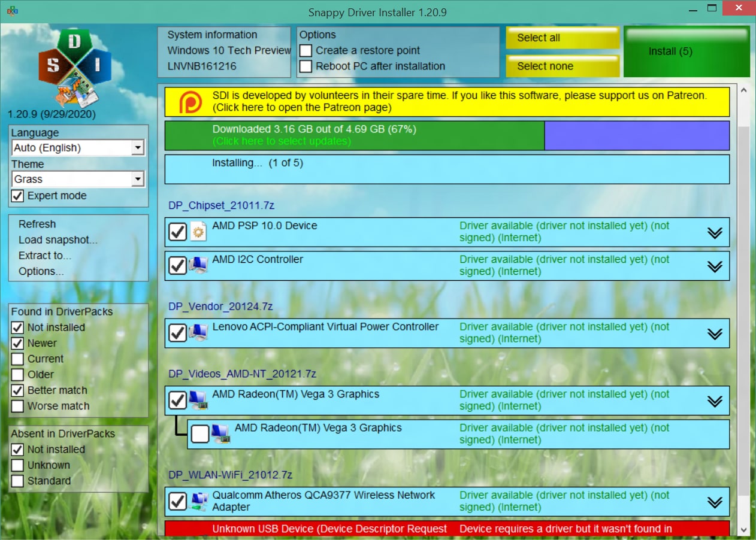Open Load snapshot...

click(58, 240)
